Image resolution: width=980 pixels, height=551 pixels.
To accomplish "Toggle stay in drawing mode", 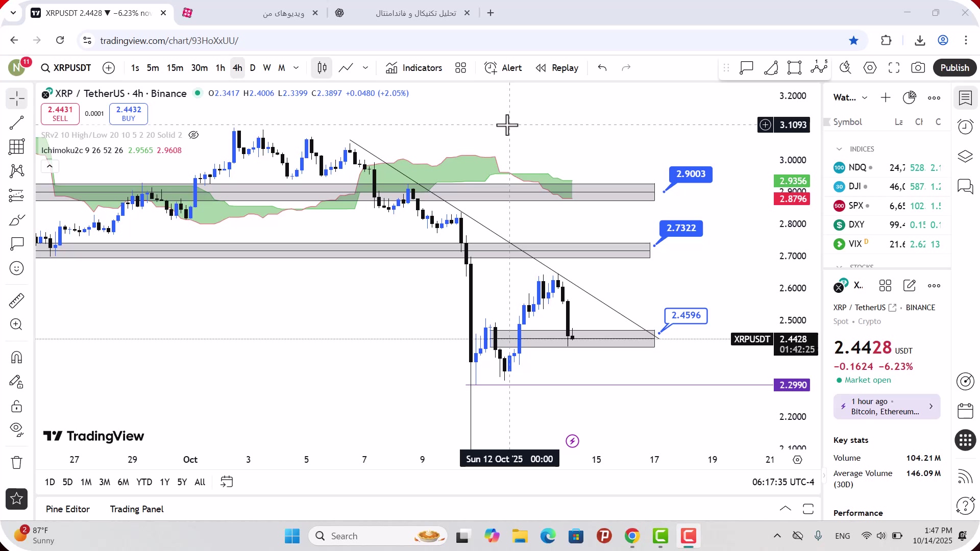I will point(16,382).
